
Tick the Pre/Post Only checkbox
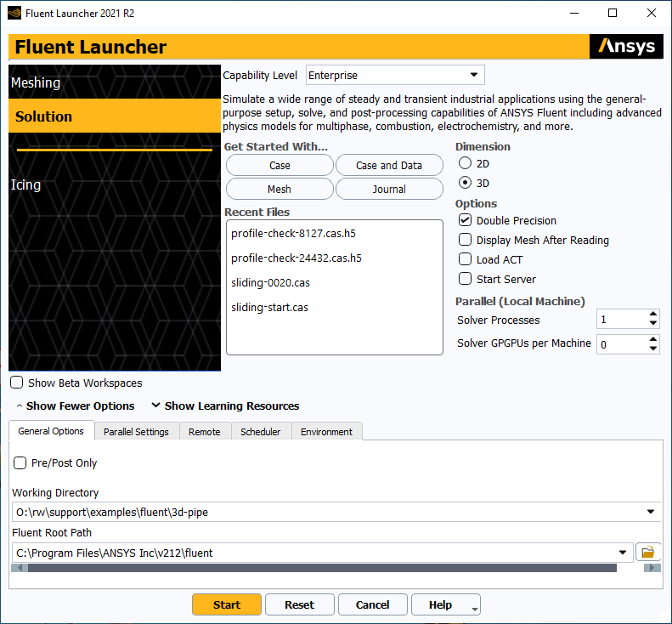point(20,463)
